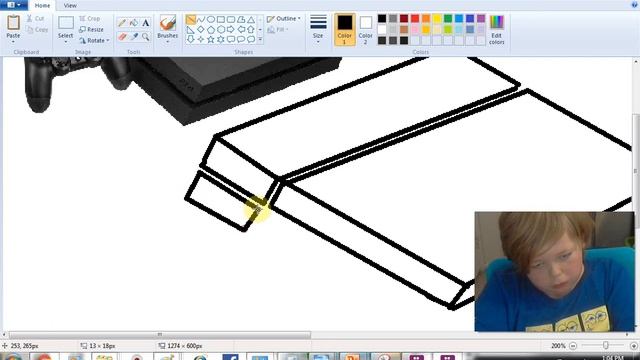Screen dimensions: 640x360
Task: Pick the red color swatch
Action: (x=415, y=18)
